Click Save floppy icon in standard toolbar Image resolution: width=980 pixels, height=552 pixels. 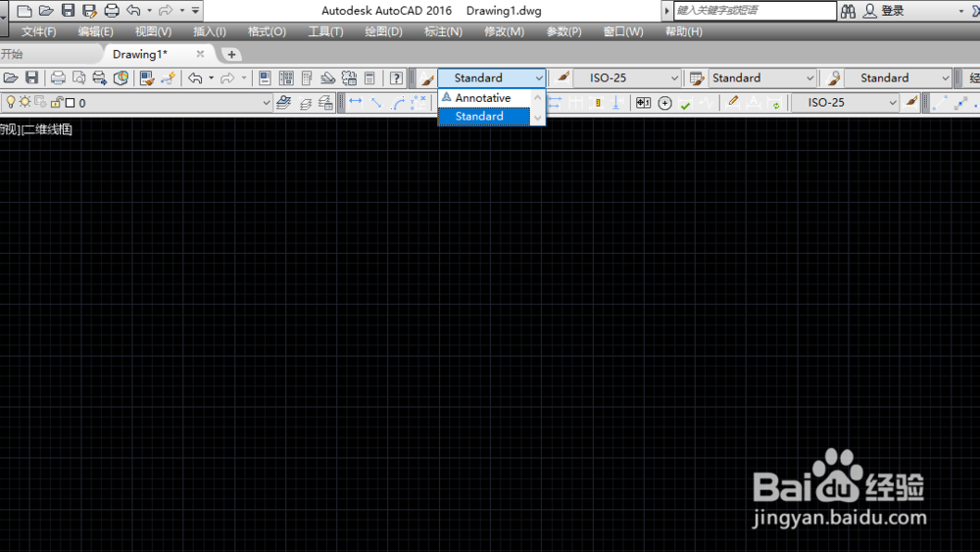pyautogui.click(x=32, y=78)
